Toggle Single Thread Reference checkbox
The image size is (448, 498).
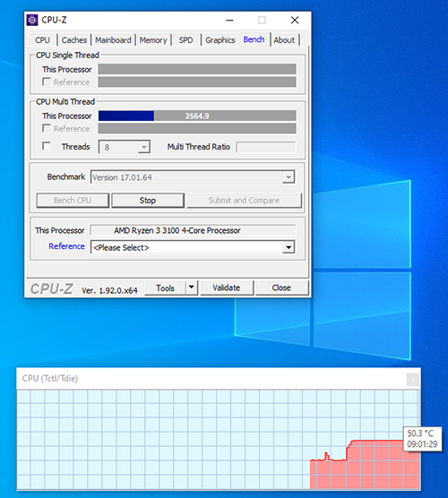[x=47, y=82]
